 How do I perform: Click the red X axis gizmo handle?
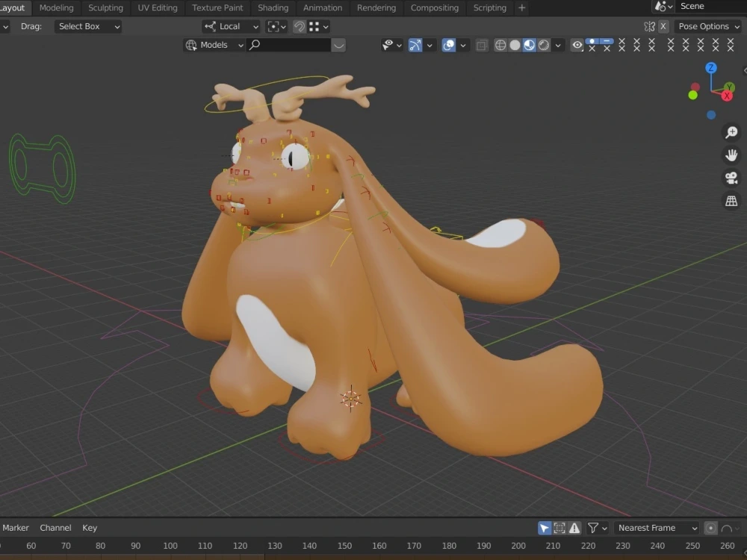[x=727, y=96]
